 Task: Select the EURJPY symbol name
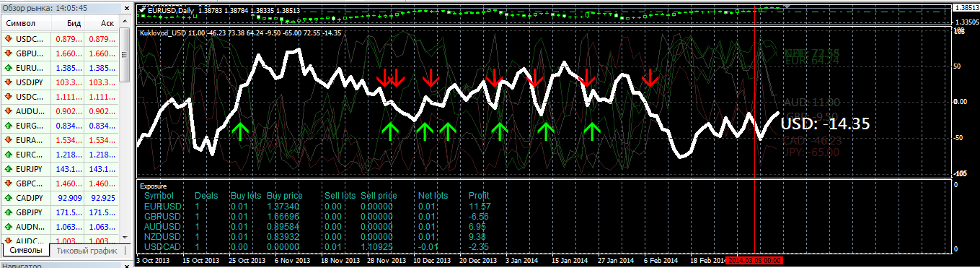point(30,168)
